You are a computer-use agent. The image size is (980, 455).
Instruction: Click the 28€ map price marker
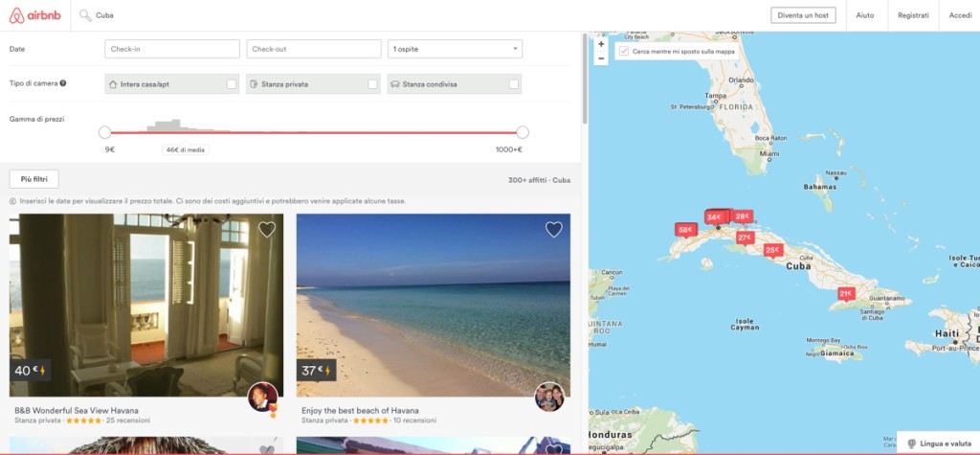[743, 216]
